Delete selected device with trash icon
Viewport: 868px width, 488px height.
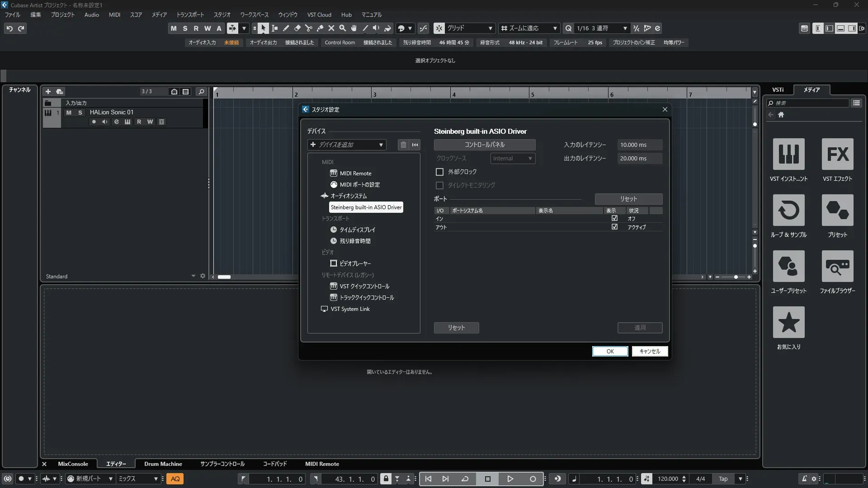(x=403, y=145)
